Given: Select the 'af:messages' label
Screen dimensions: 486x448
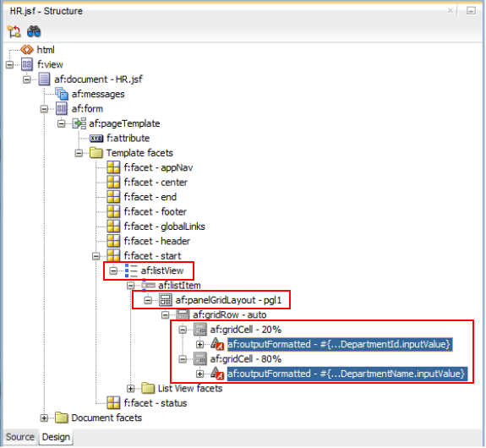Looking at the screenshot, I should pyautogui.click(x=98, y=94).
